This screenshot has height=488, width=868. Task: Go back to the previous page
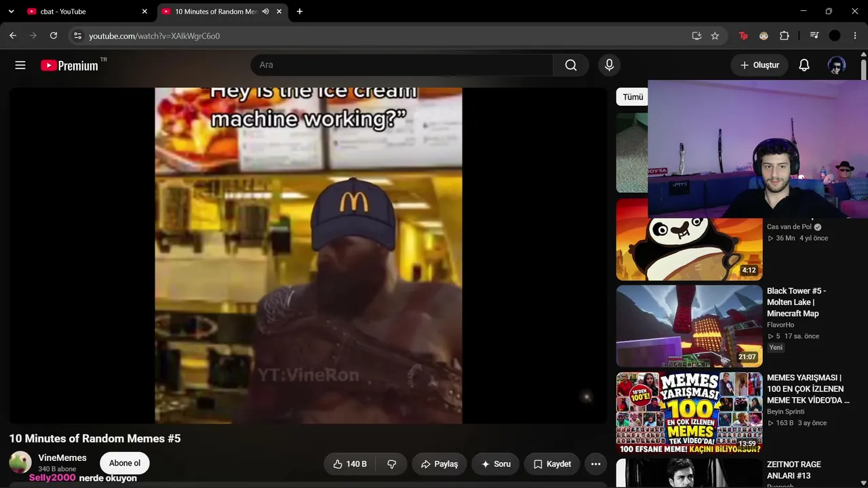click(x=13, y=36)
